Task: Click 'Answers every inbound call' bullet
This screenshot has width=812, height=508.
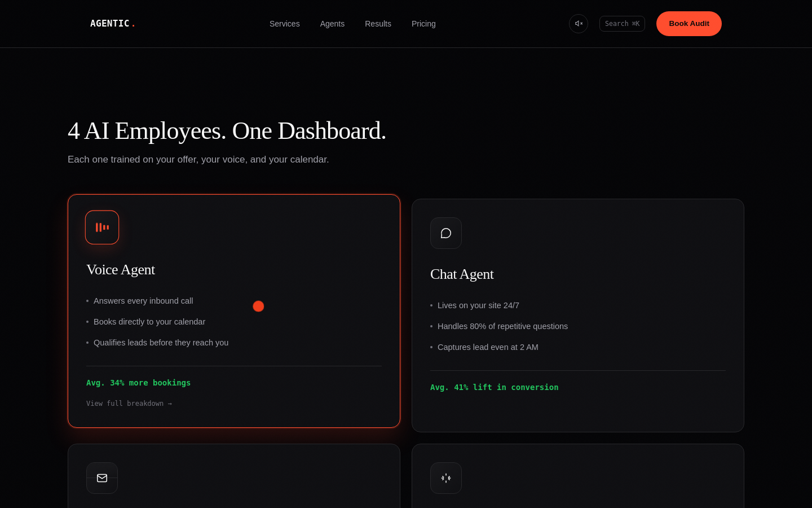Action: pos(143,301)
